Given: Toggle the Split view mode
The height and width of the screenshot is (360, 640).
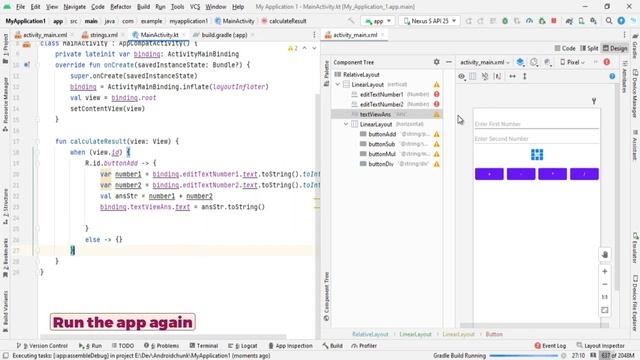Looking at the screenshot, I should point(589,48).
